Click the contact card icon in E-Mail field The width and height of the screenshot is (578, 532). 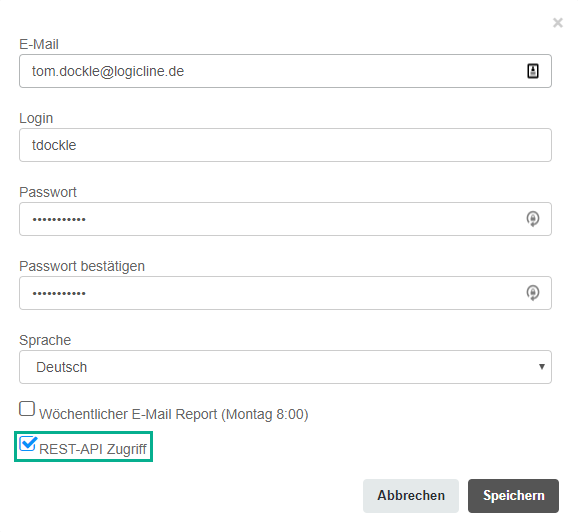533,71
